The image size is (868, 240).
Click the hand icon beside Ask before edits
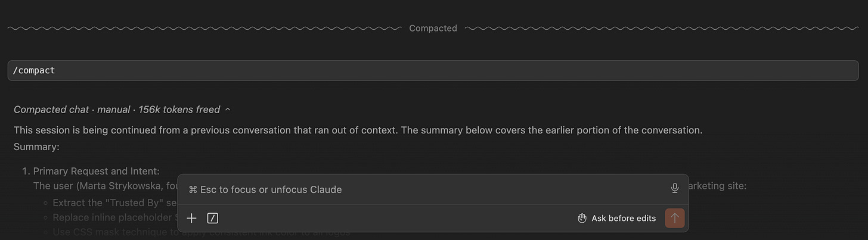(x=582, y=218)
